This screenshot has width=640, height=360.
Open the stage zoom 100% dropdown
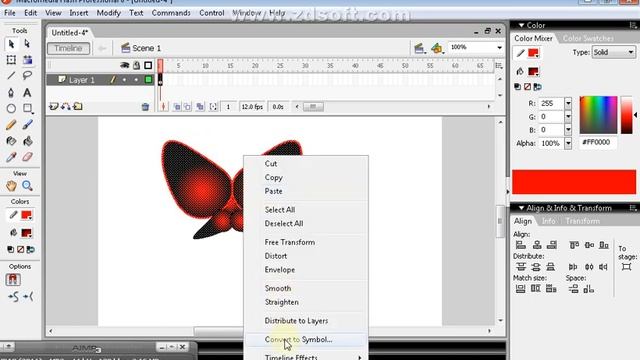pos(499,48)
